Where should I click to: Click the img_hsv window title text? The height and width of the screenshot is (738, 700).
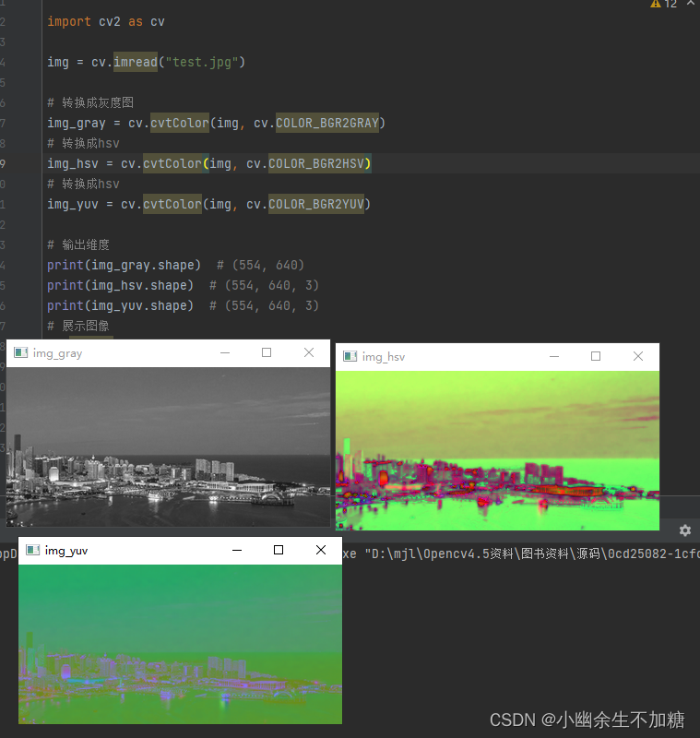pyautogui.click(x=384, y=357)
